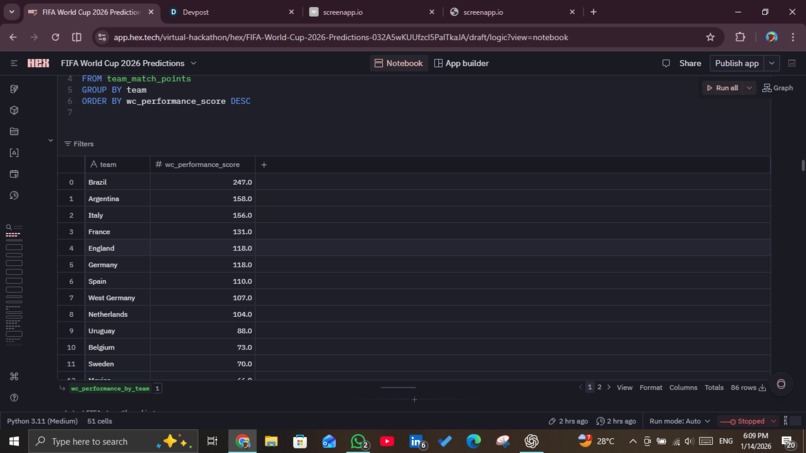Viewport: 806px width, 453px height.
Task: Open the version history sidebar icon
Action: pos(14,195)
